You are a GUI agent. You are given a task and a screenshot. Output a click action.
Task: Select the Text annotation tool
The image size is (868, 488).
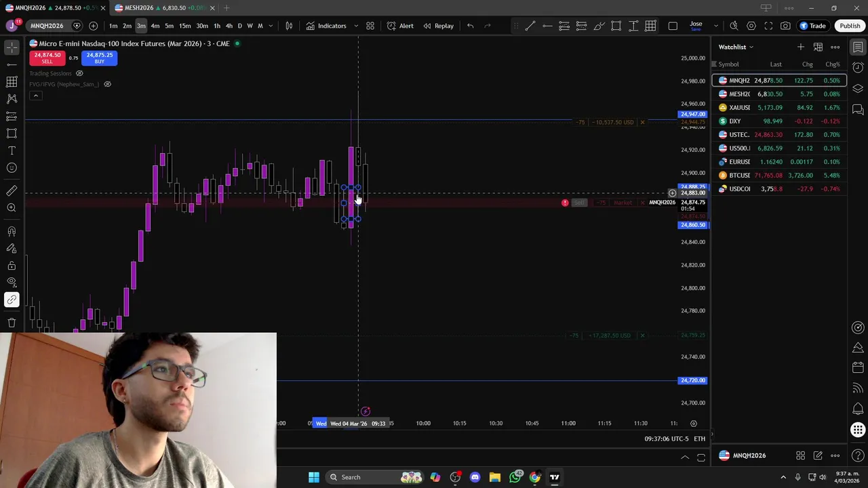click(12, 150)
